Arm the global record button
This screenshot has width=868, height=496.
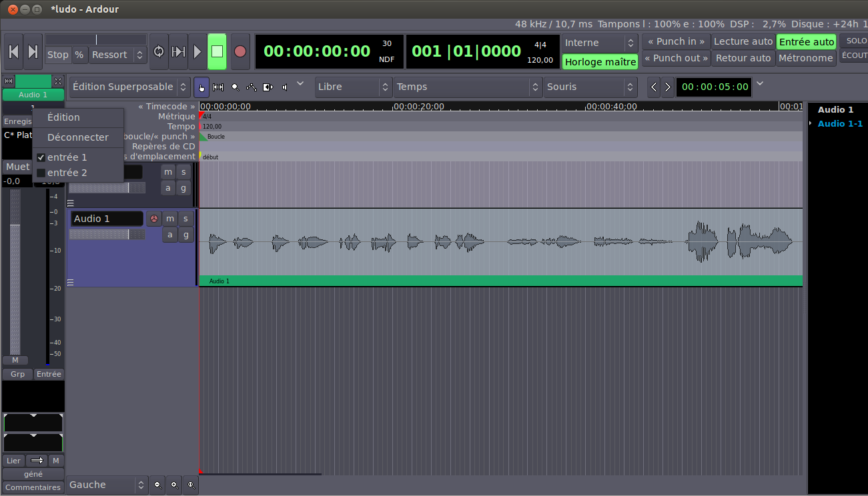(240, 51)
